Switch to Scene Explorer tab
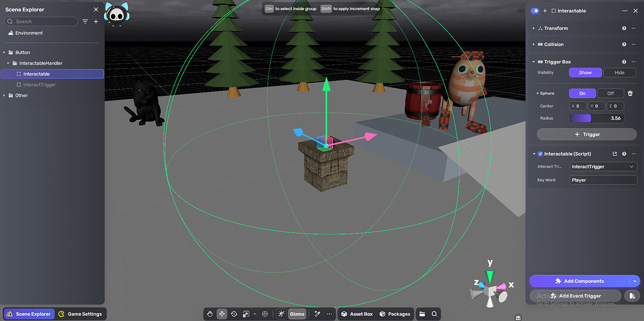Screen dimensions: 644x321 click(x=29, y=314)
